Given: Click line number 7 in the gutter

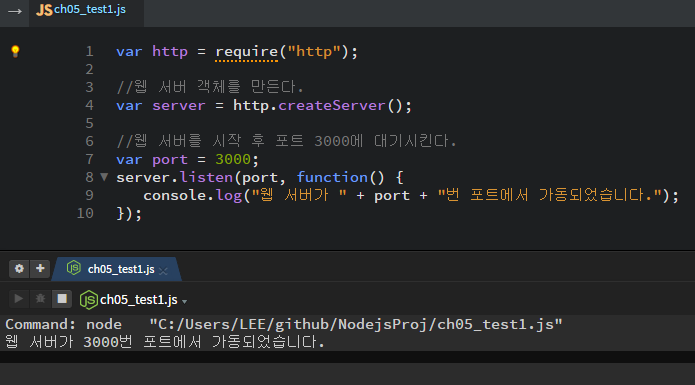Looking at the screenshot, I should pos(89,159).
